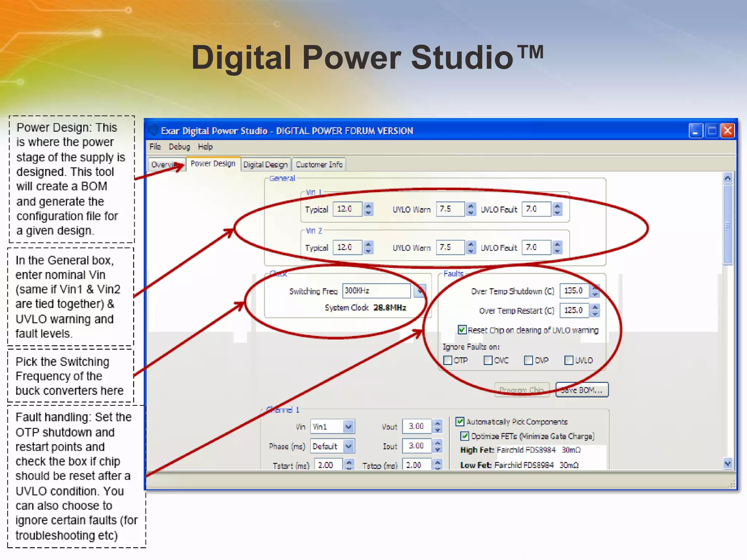Open the Switching Freq dropdown

click(420, 291)
